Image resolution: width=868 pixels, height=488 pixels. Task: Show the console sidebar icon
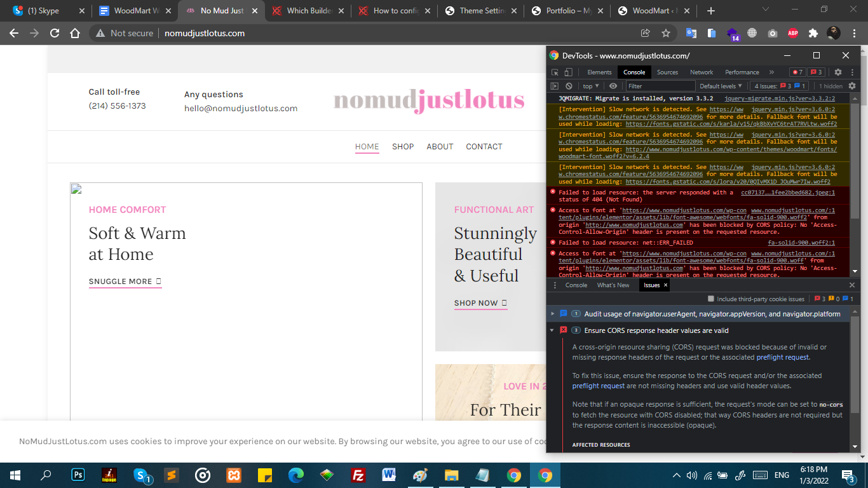pyautogui.click(x=554, y=86)
